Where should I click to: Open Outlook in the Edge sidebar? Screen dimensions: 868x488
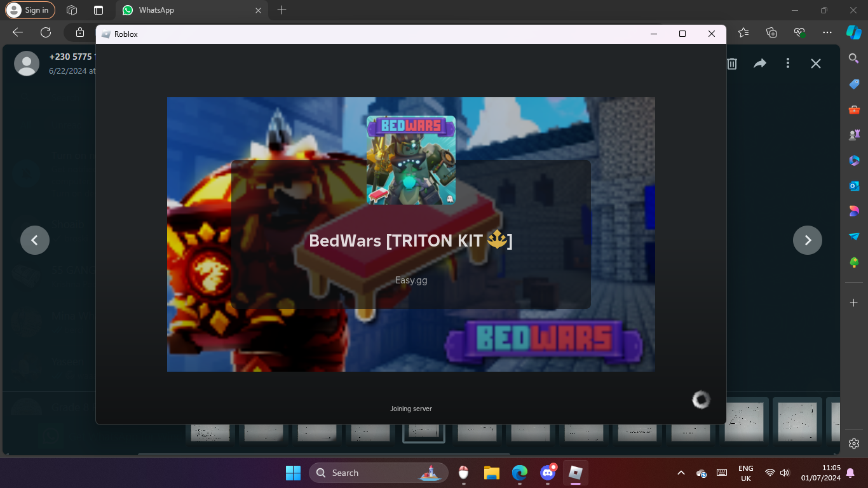[x=854, y=186]
